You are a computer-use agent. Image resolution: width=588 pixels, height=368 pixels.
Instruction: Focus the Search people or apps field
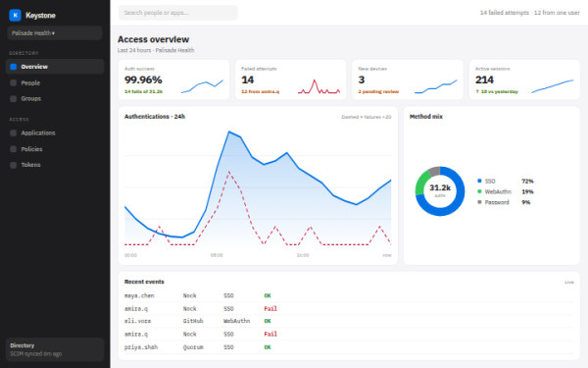point(178,13)
